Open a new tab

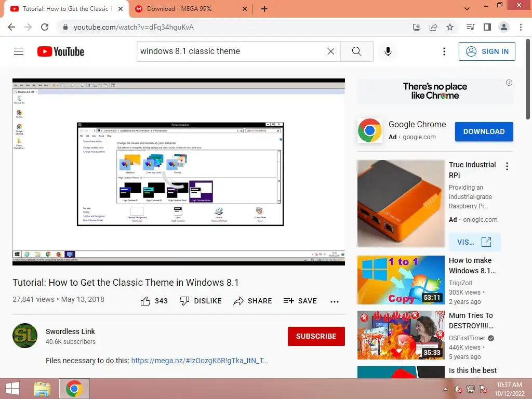click(x=264, y=9)
